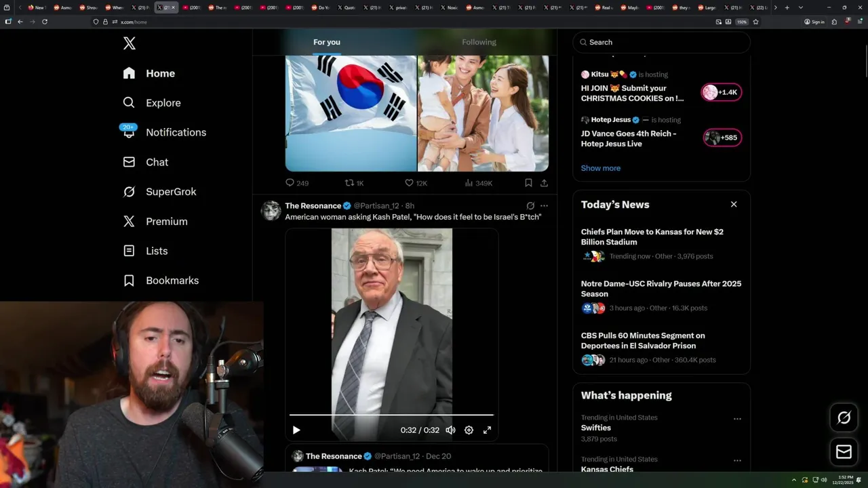
Task: Open options for Kansas Chiefs trend
Action: (737, 461)
